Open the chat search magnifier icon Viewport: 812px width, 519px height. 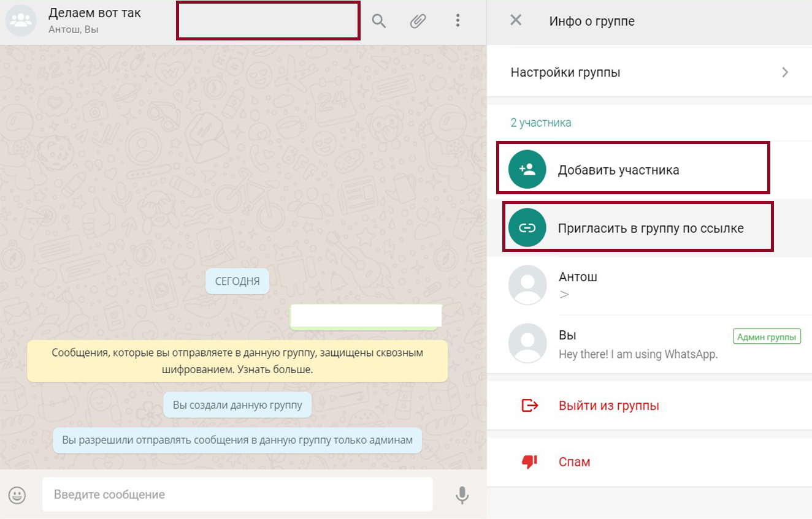coord(379,21)
